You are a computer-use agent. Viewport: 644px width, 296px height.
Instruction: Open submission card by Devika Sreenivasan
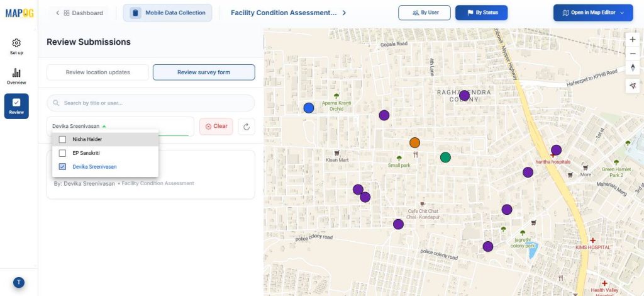(x=151, y=174)
